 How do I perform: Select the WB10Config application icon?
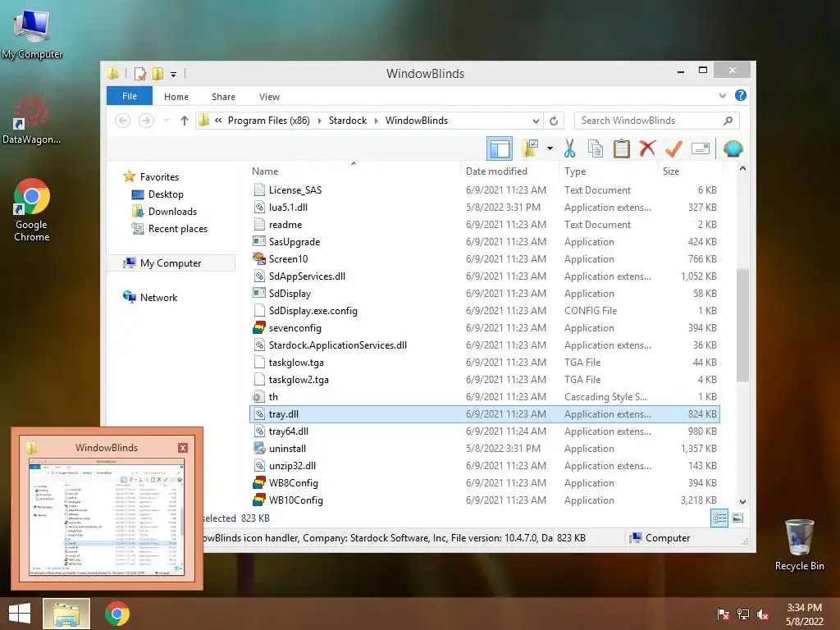click(259, 500)
